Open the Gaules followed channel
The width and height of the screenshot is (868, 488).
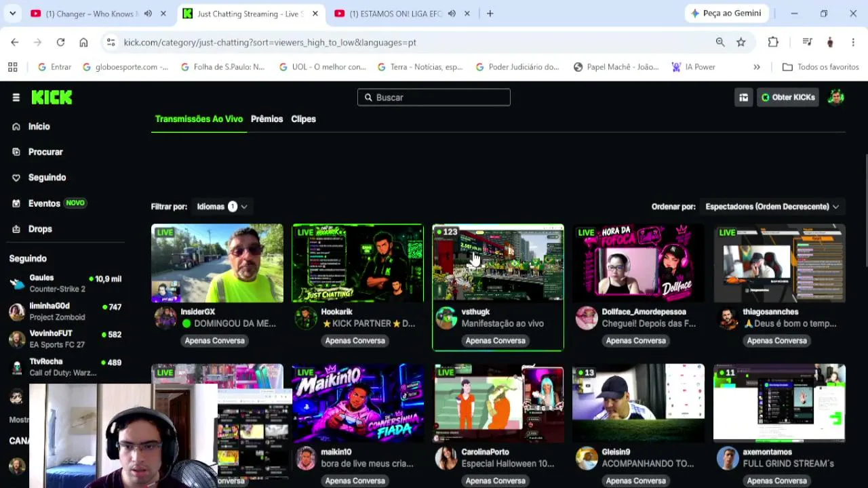pos(65,283)
